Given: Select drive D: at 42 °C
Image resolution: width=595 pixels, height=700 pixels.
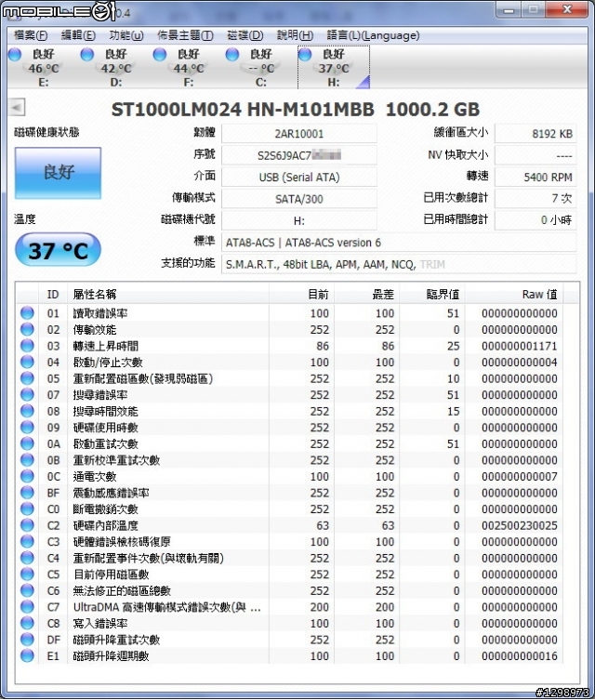Looking at the screenshot, I should pyautogui.click(x=111, y=68).
